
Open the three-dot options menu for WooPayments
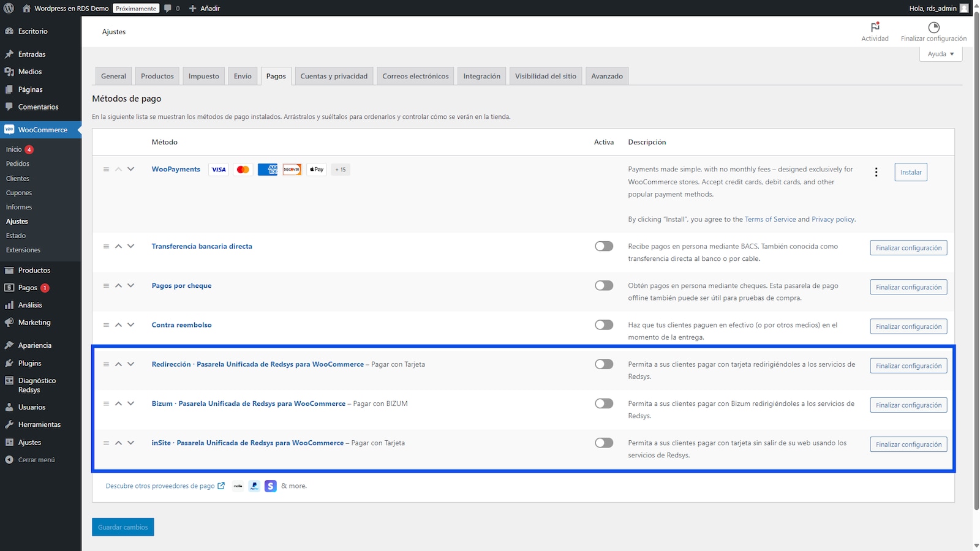coord(876,172)
